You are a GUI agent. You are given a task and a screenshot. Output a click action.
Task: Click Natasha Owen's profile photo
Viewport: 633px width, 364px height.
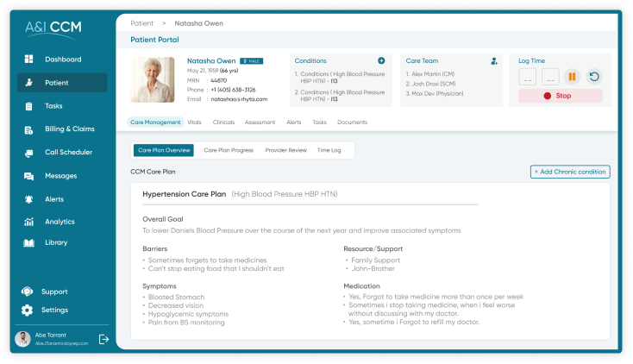click(x=153, y=79)
